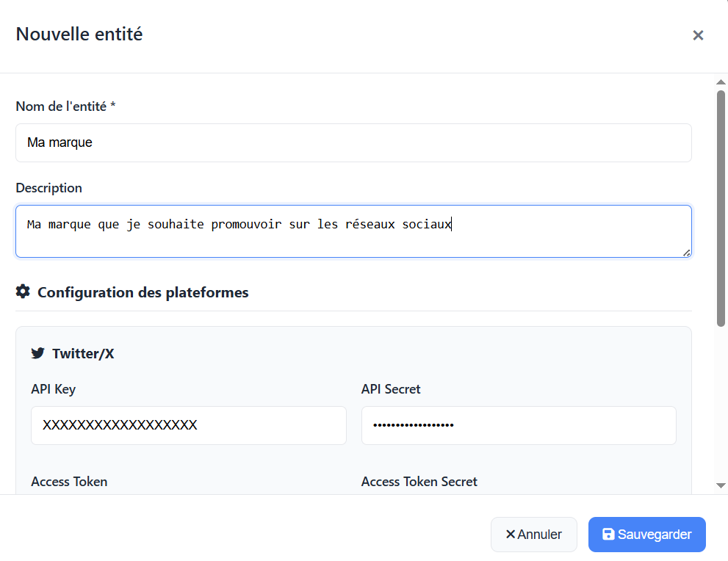Click the gear icon beside Configuration des plateformes
The image size is (728, 561).
tap(23, 292)
